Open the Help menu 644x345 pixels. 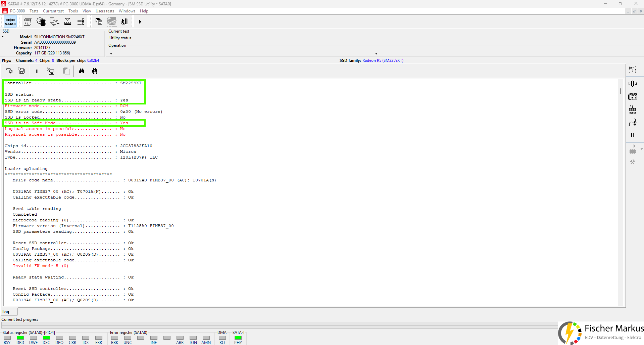click(x=144, y=11)
